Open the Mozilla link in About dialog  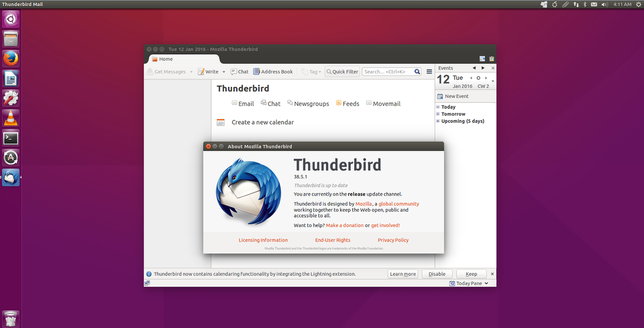click(x=364, y=204)
